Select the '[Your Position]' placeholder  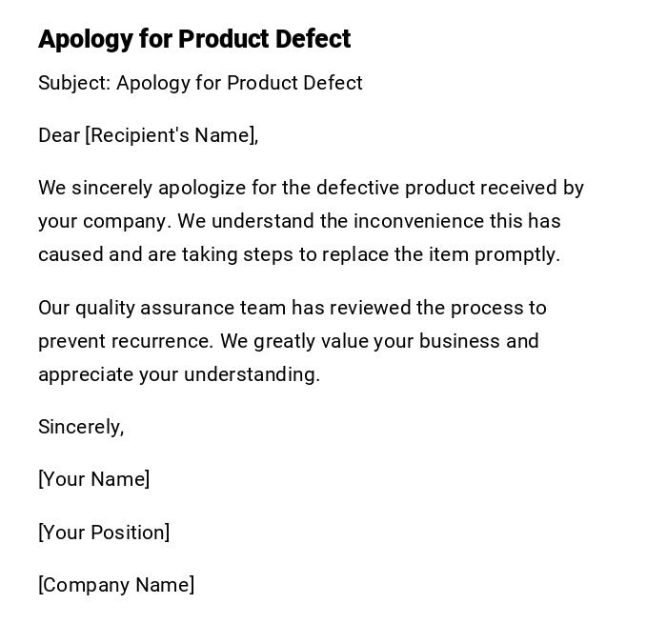tap(104, 533)
